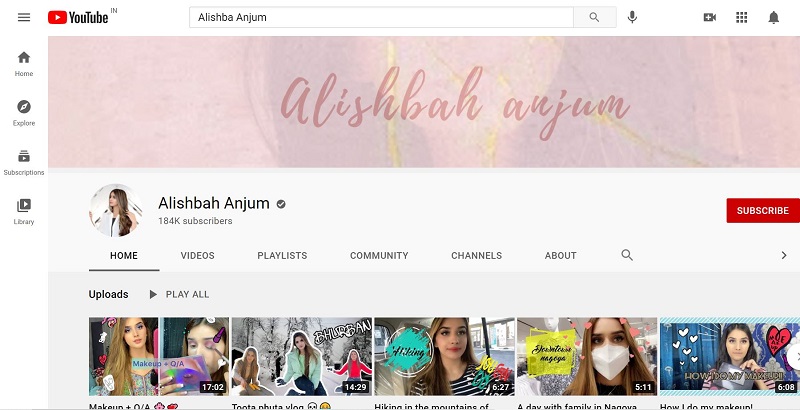800x410 pixels.
Task: Click PLAY ALL for uploads
Action: click(x=180, y=294)
